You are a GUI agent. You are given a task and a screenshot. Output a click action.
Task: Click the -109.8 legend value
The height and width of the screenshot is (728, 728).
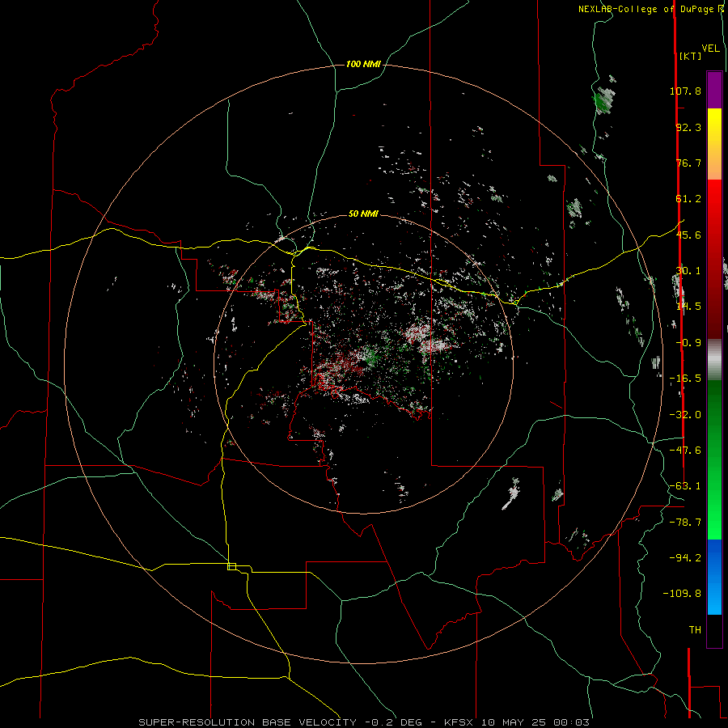(682, 594)
